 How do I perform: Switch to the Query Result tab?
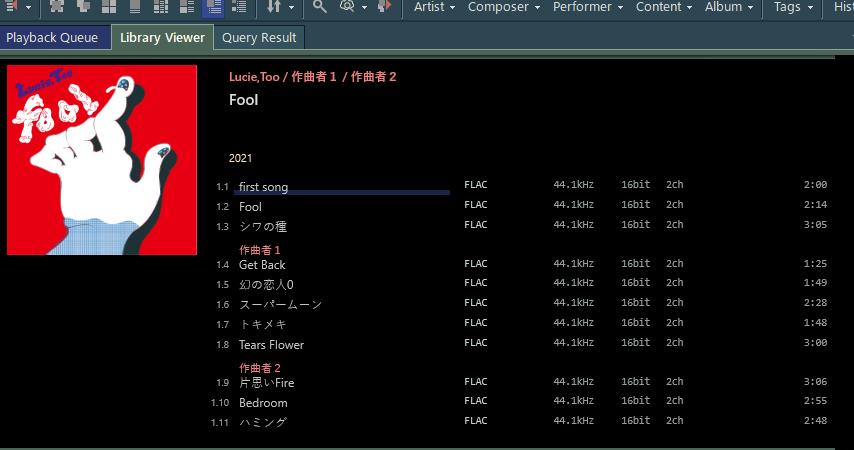point(259,38)
